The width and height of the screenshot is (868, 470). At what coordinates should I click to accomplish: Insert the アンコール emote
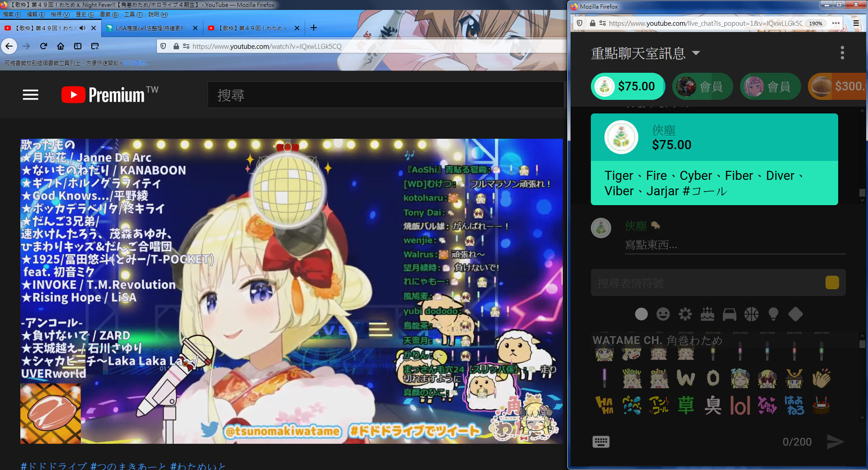pos(659,405)
